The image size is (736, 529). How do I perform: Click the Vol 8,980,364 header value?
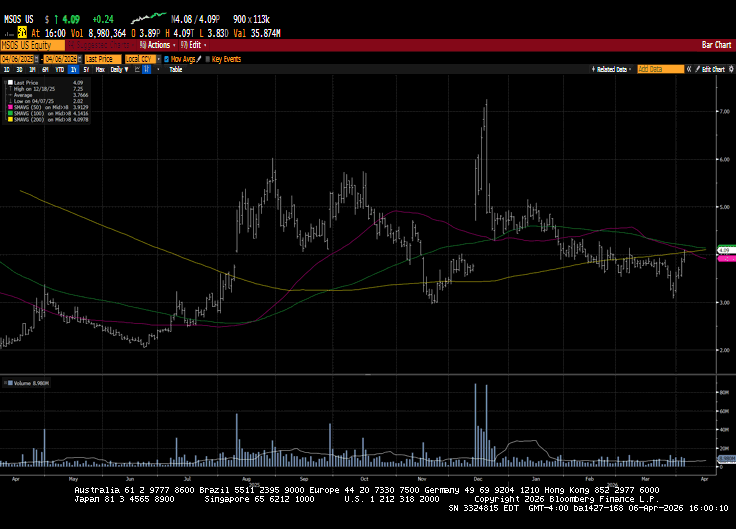pos(98,33)
